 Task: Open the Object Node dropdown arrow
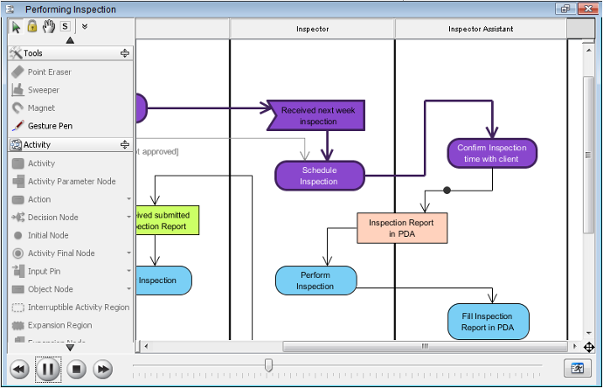128,289
